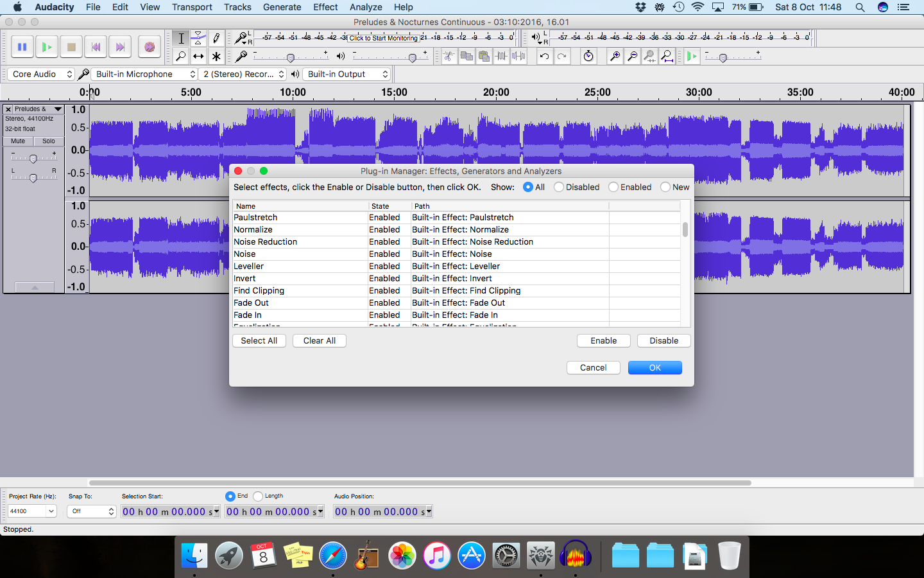Select the All radio button
The height and width of the screenshot is (578, 924).
point(528,187)
